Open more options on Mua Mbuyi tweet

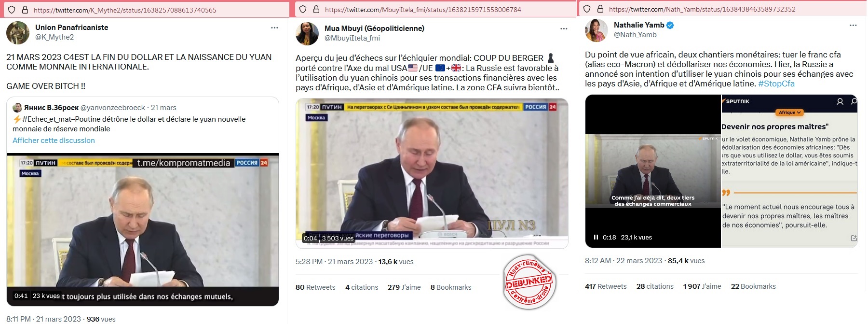pos(564,29)
